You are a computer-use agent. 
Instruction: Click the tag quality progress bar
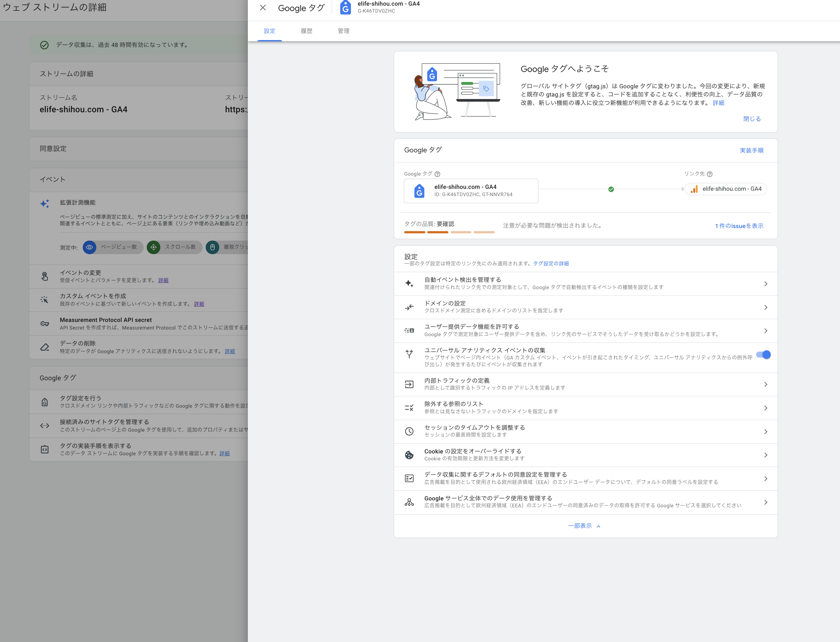coord(449,232)
